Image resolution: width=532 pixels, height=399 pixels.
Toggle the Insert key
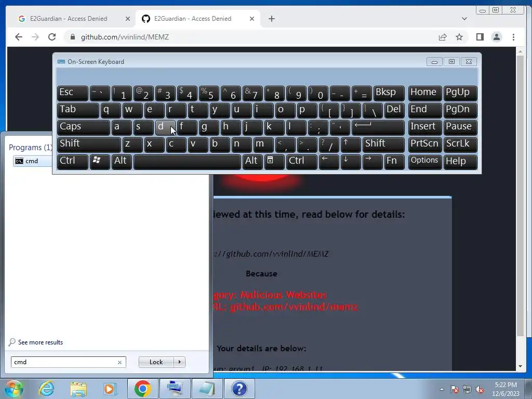425,127
